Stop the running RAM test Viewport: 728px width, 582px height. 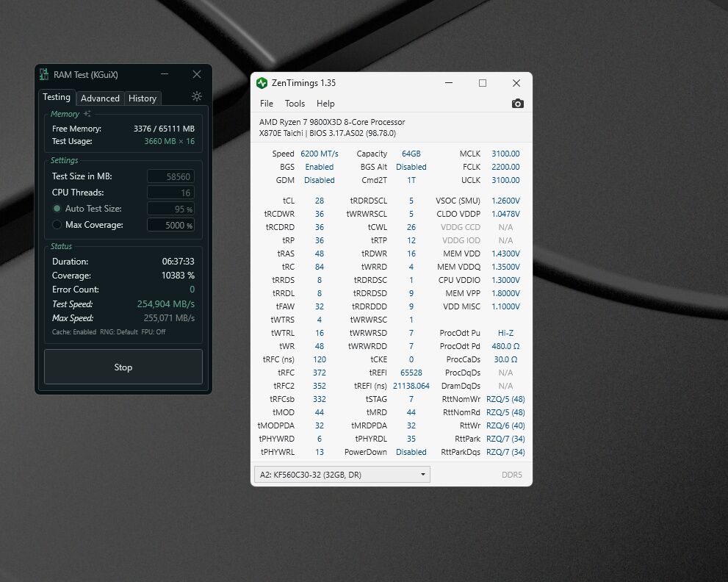coord(123,367)
